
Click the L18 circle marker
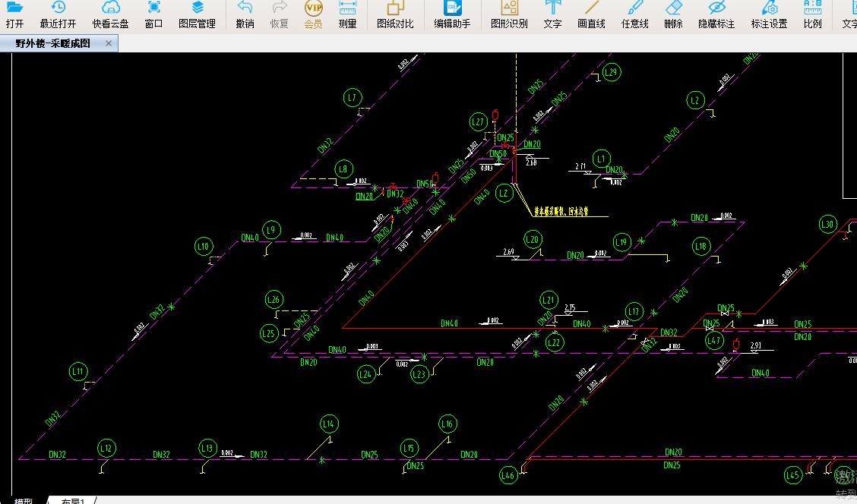(x=700, y=246)
